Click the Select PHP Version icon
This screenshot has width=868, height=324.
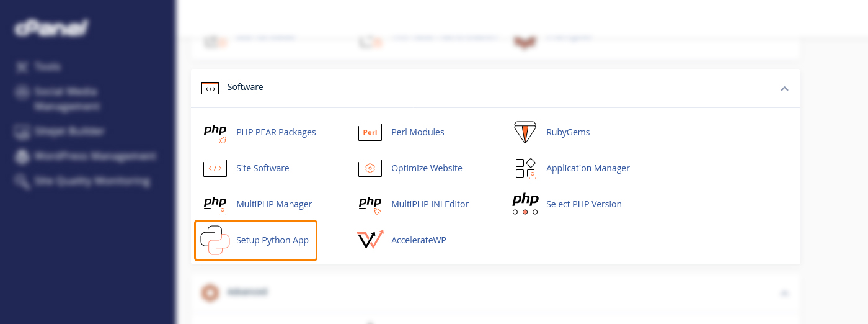tap(525, 204)
